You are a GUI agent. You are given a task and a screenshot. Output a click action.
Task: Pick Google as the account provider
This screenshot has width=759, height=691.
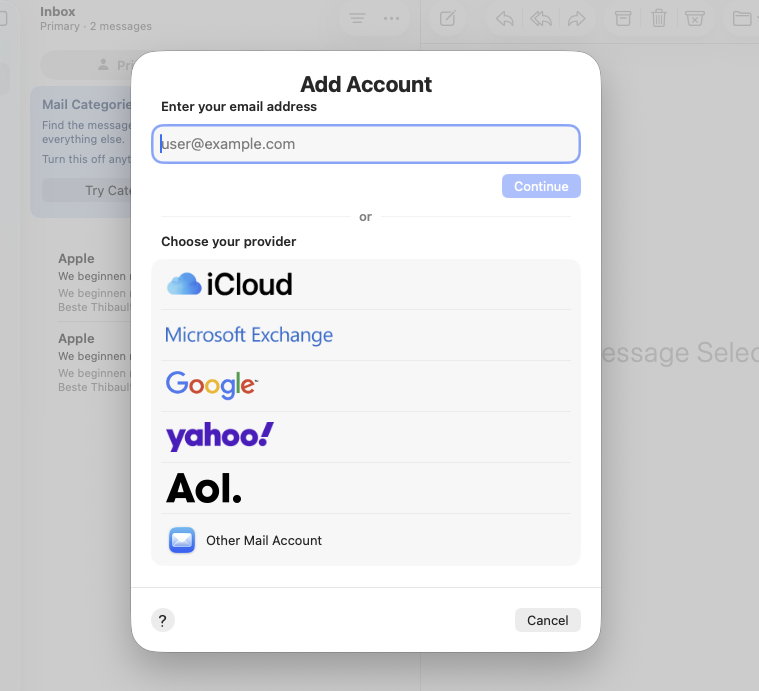(x=212, y=385)
